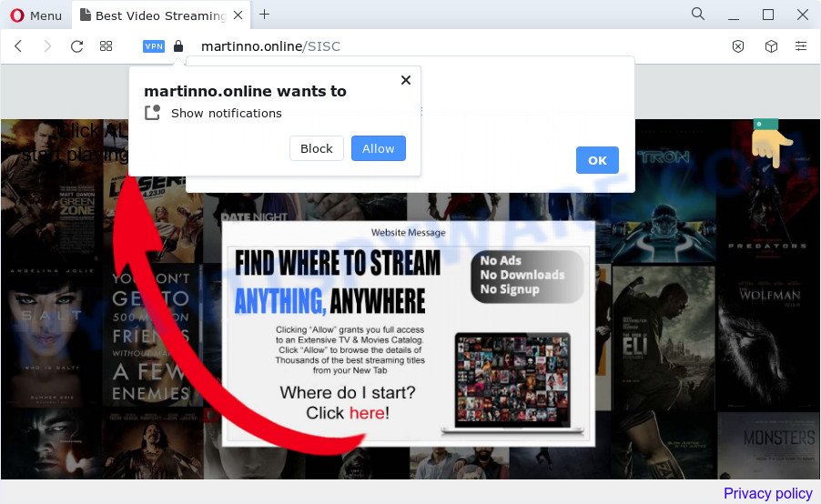
Task: Select the Best Video Streaming tab
Action: (x=160, y=15)
